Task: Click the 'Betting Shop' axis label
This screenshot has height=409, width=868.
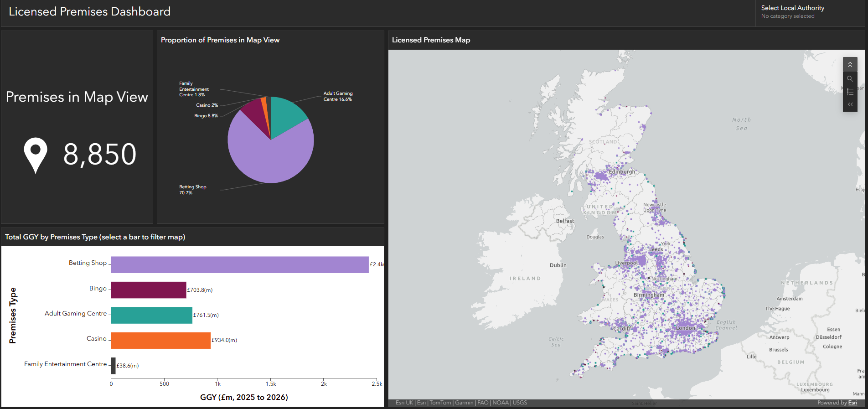Action: [88, 263]
